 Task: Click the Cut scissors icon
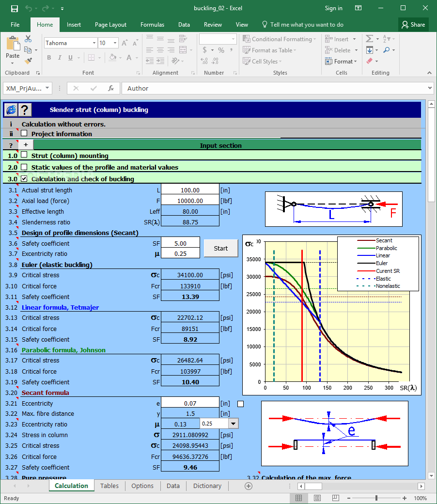click(28, 39)
